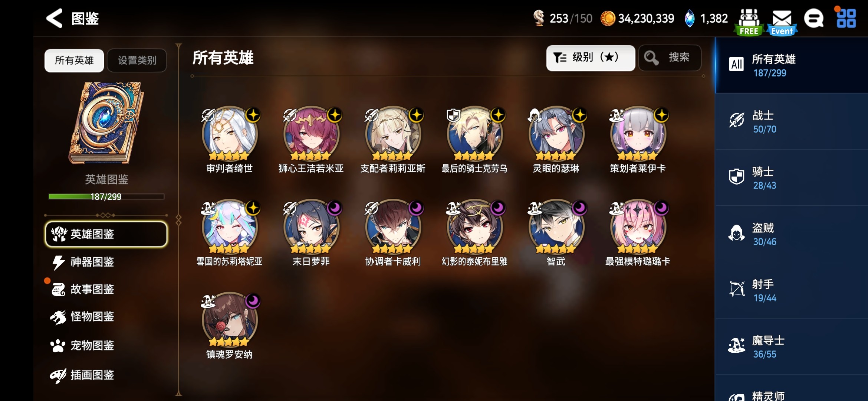Go back using the arrow beside 图鉴
The width and height of the screenshot is (868, 401).
pos(55,18)
